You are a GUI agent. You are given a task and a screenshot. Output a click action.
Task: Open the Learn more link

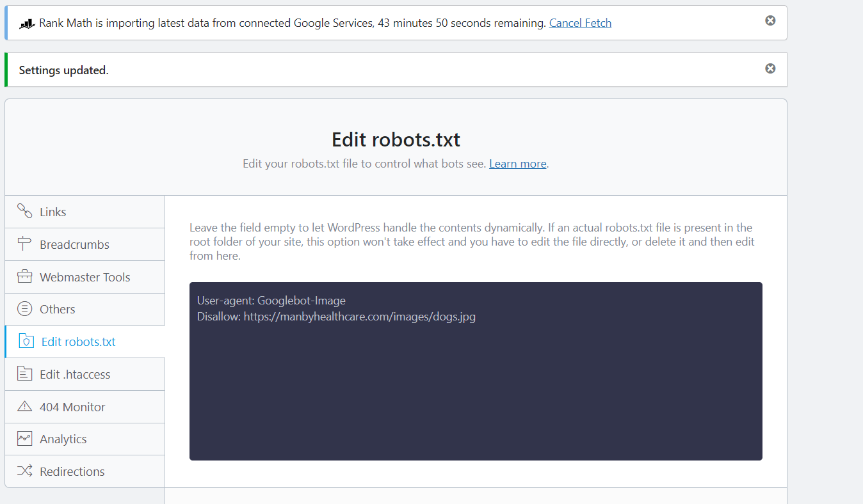(x=518, y=164)
